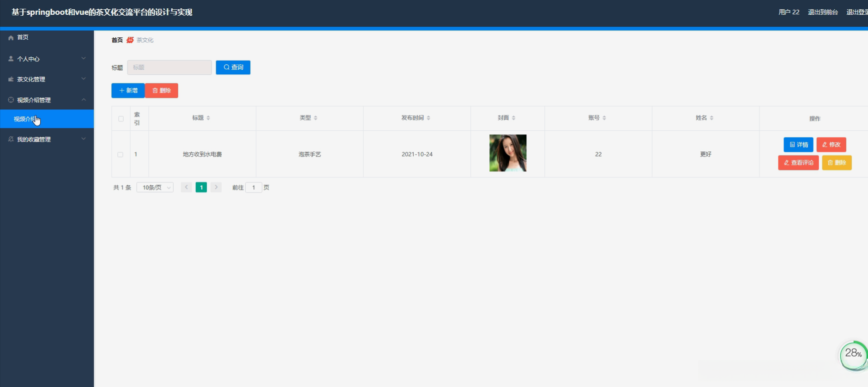
Task: Click the person icon beside 个人中心
Action: [11, 59]
